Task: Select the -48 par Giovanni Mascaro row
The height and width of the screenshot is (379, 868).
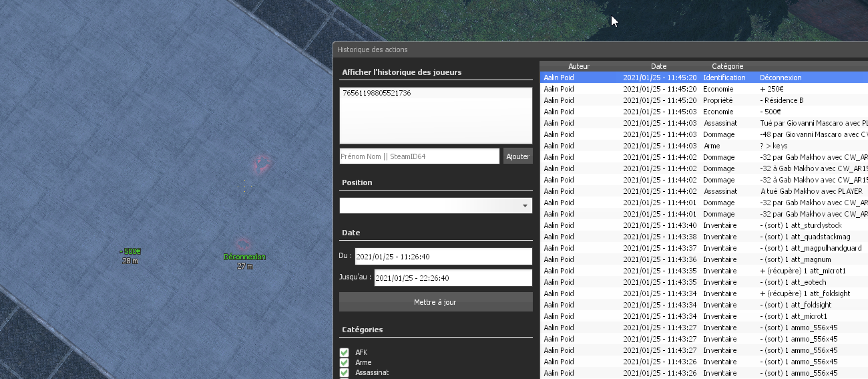Action: (x=704, y=134)
